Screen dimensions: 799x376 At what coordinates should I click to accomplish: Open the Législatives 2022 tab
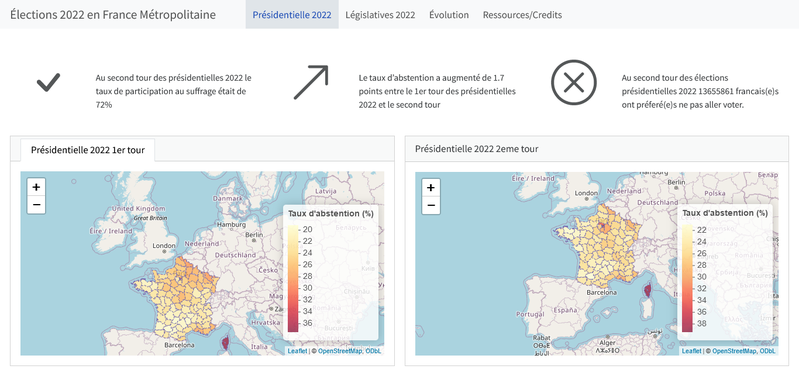[x=380, y=15]
